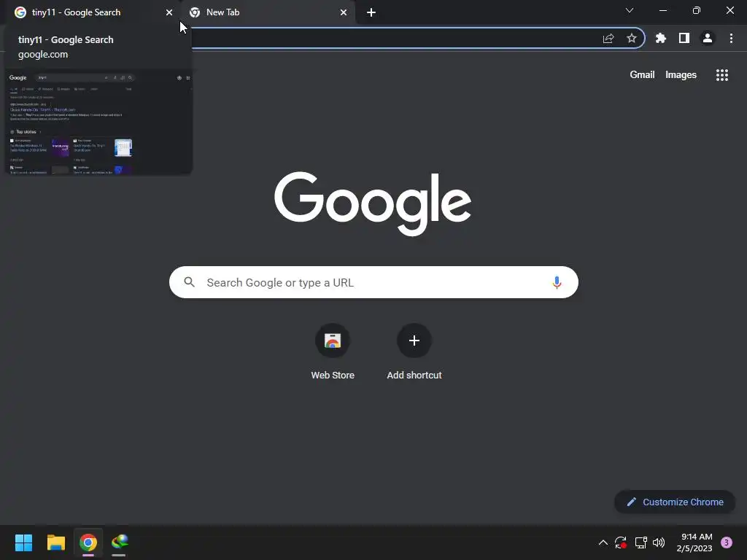Screen dimensions: 747x560
Task: Open the Gmail link
Action: click(642, 75)
